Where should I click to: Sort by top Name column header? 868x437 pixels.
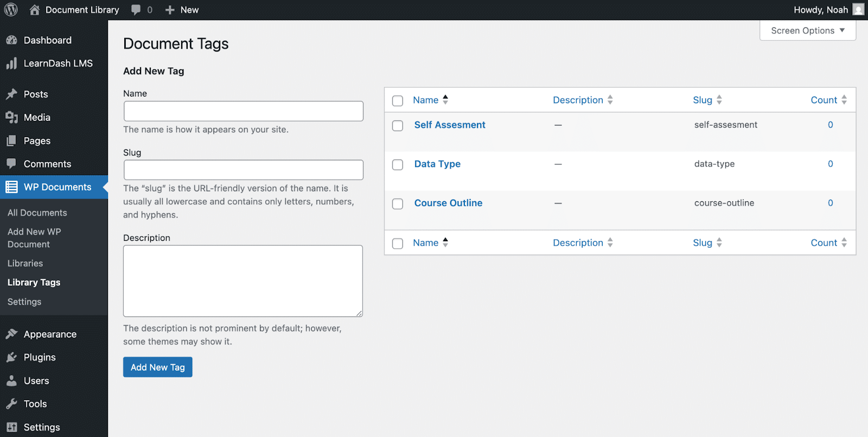(425, 100)
